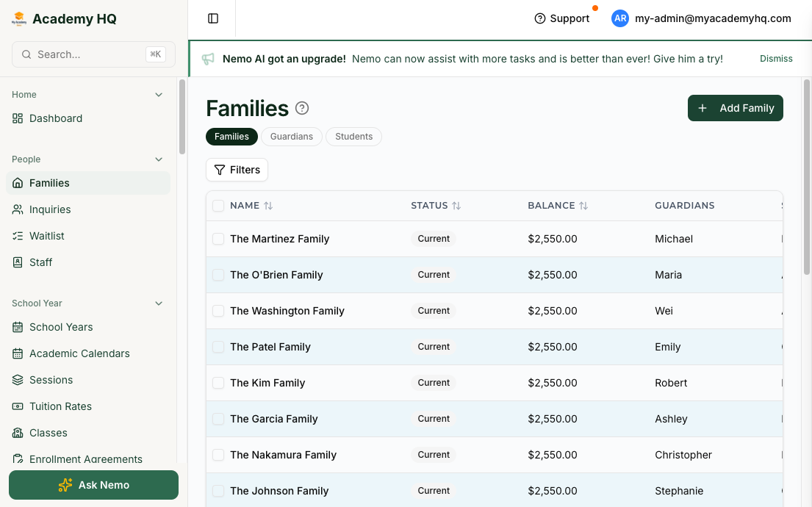Click Current status of The Patel Family
The width and height of the screenshot is (812, 507).
coord(434,347)
